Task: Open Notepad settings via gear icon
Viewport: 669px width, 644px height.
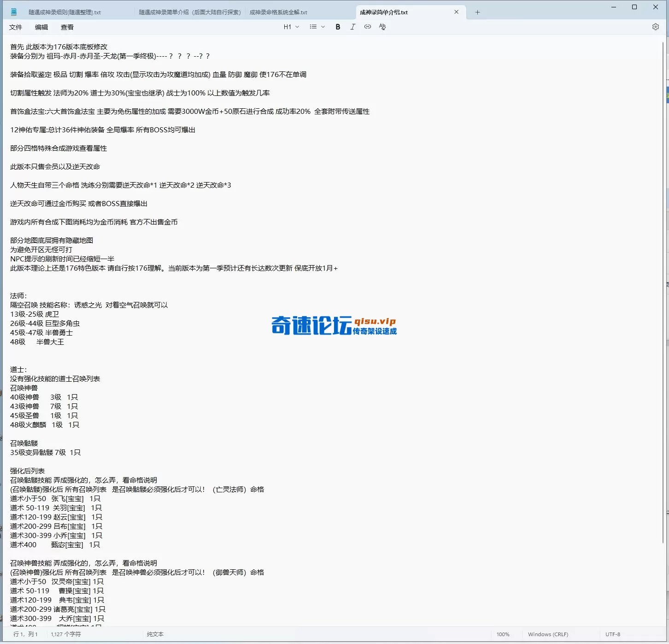Action: [655, 27]
